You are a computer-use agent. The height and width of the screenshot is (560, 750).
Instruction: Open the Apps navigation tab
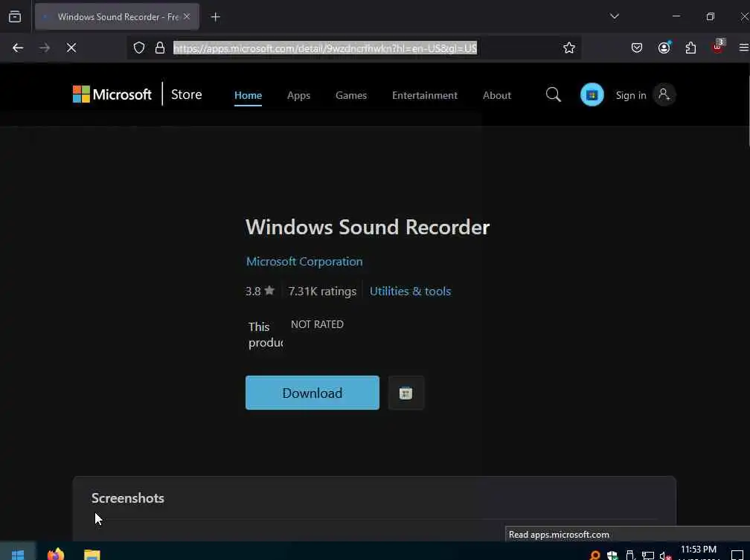298,95
